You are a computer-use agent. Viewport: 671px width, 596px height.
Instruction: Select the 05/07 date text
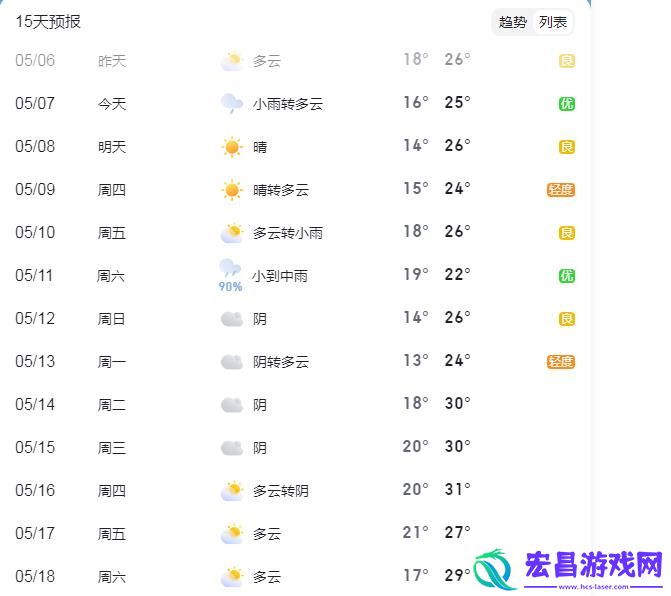[x=35, y=103]
